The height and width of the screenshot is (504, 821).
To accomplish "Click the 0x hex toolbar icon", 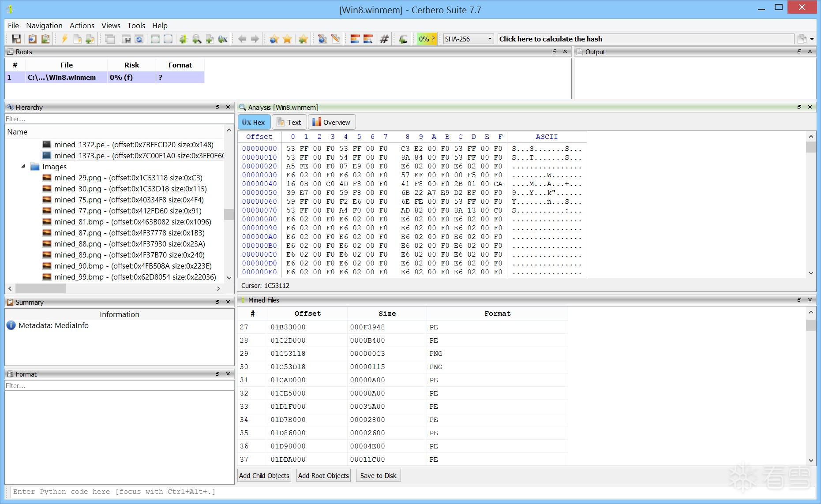I will pyautogui.click(x=223, y=39).
